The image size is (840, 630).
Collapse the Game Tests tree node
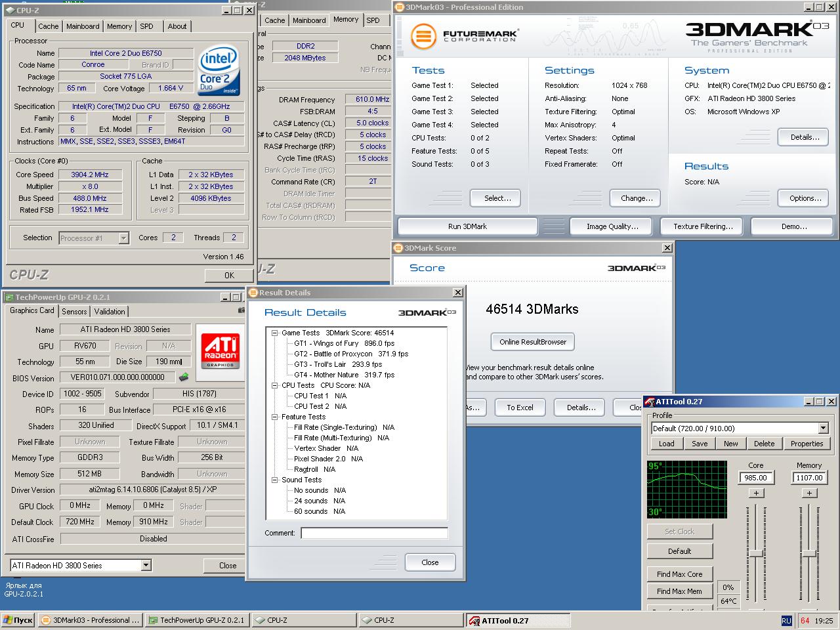pyautogui.click(x=276, y=333)
